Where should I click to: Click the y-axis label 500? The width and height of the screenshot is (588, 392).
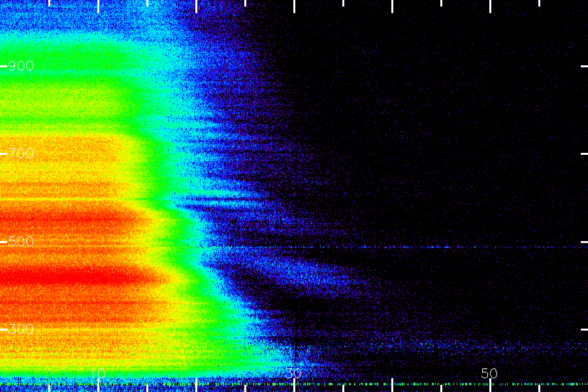21,241
